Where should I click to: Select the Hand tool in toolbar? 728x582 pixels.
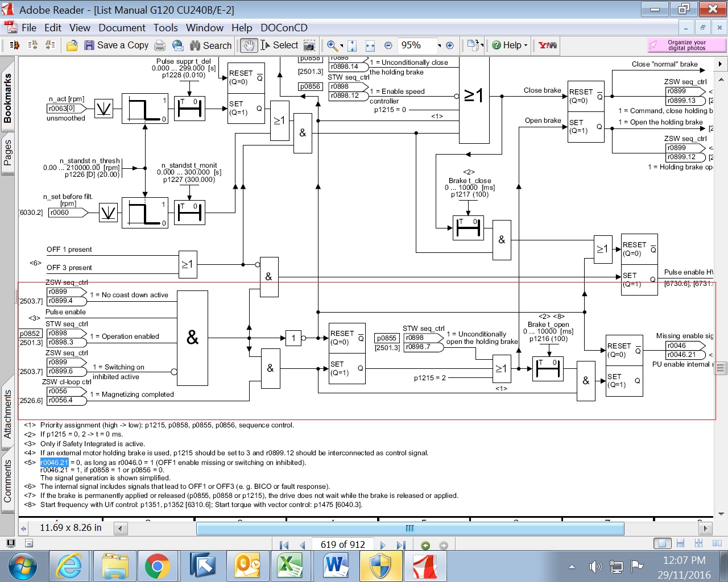click(249, 45)
